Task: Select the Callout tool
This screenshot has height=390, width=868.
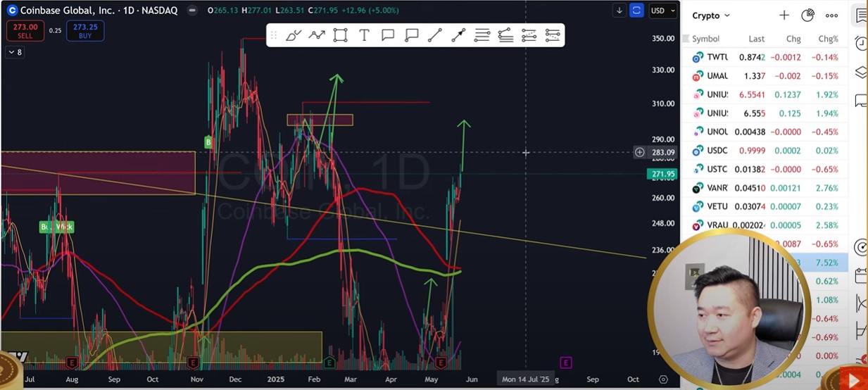Action: coord(412,35)
